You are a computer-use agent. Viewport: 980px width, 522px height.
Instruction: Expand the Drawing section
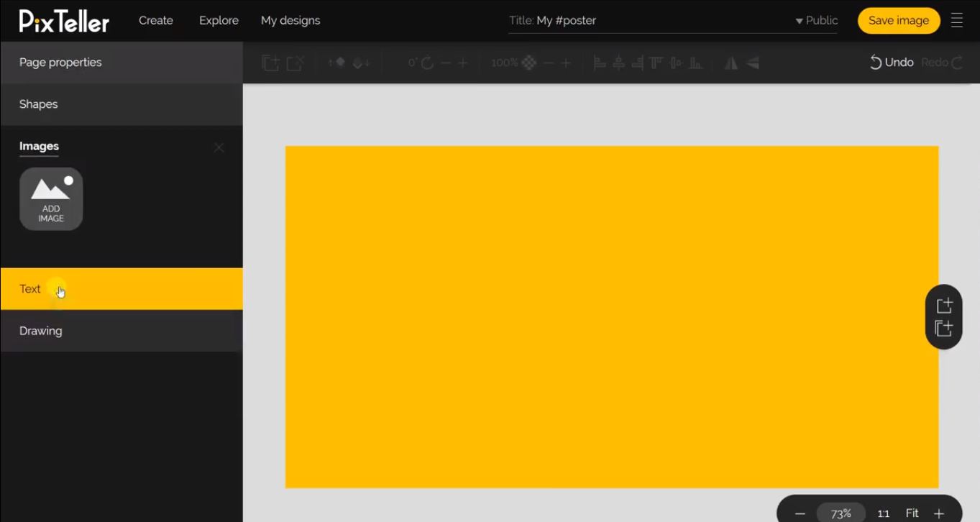pos(41,331)
